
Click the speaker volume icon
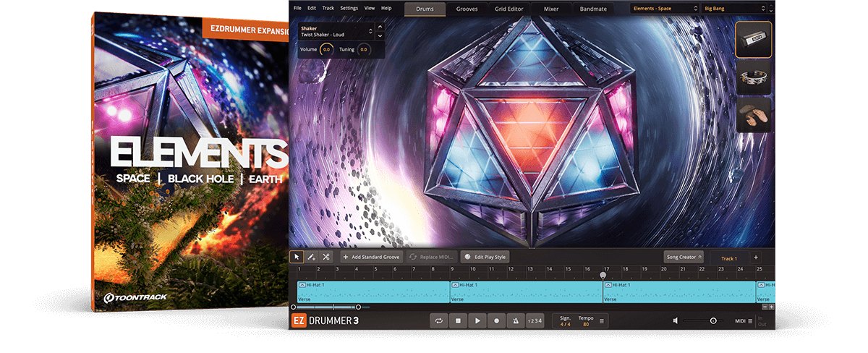(x=675, y=320)
